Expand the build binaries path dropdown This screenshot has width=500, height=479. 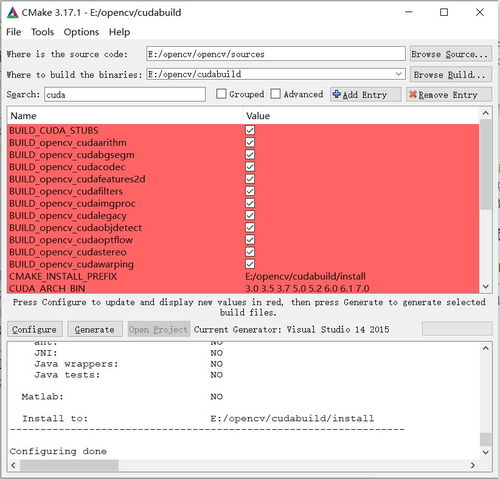(x=399, y=74)
